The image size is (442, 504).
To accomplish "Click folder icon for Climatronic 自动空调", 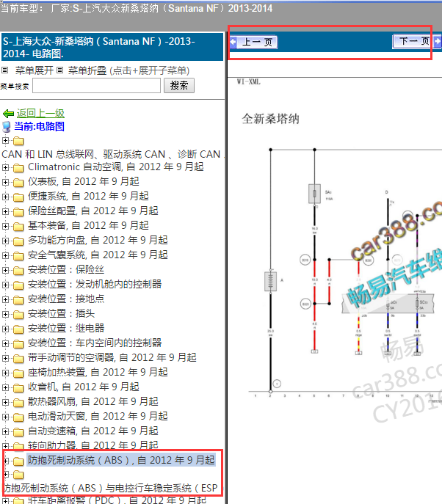I will click(18, 168).
